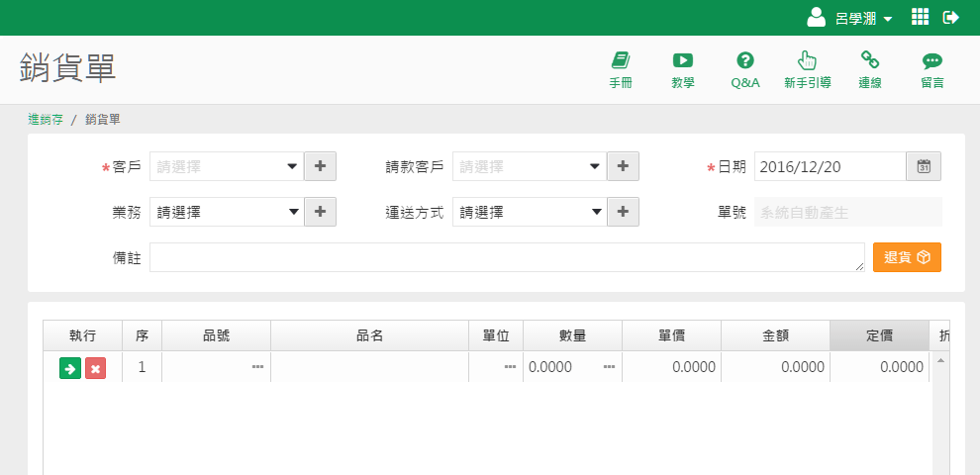The height and width of the screenshot is (475, 980).
Task: Click the 連線 connection icon
Action: pos(870,69)
